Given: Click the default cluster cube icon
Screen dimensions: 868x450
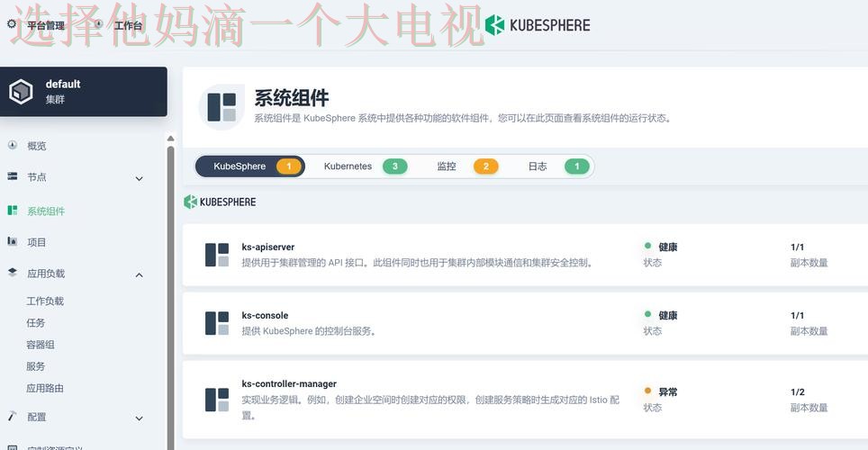Looking at the screenshot, I should (x=21, y=92).
